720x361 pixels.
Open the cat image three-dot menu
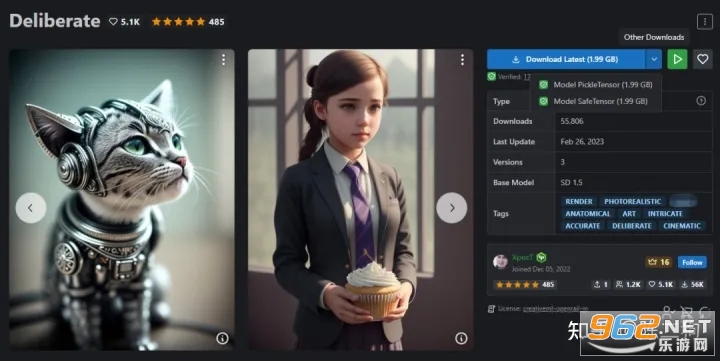pos(223,59)
